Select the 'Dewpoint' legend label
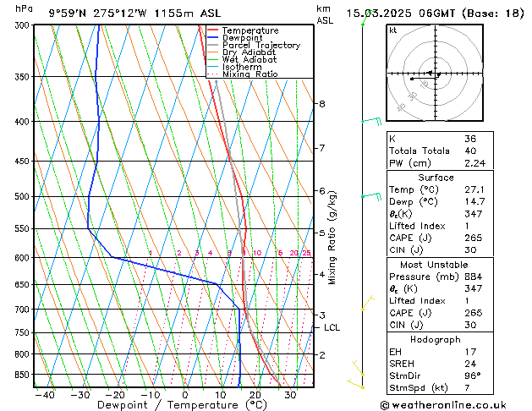 (x=242, y=38)
